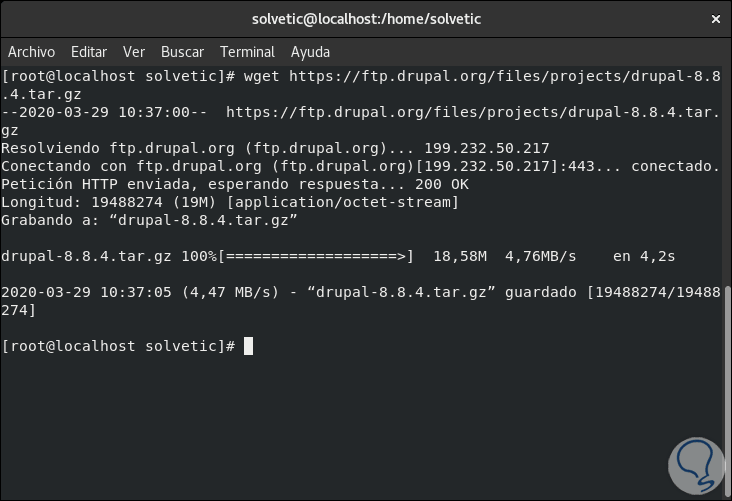Open the Editar menu

(89, 52)
